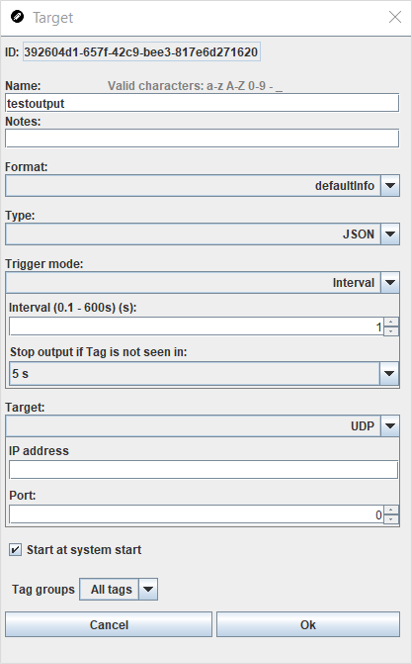Open the Stop output timeout dropdown
Screen dimensions: 412x664
204,374
